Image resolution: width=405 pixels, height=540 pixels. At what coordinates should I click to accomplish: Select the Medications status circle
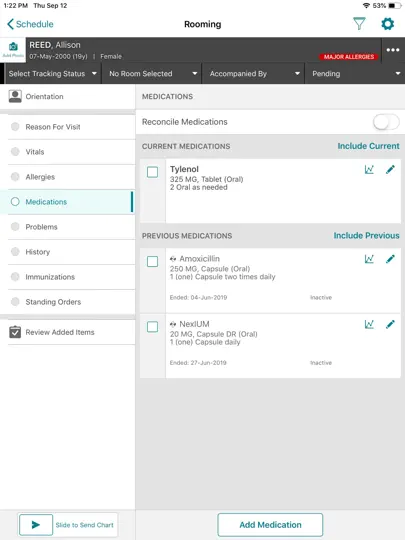pyautogui.click(x=15, y=201)
